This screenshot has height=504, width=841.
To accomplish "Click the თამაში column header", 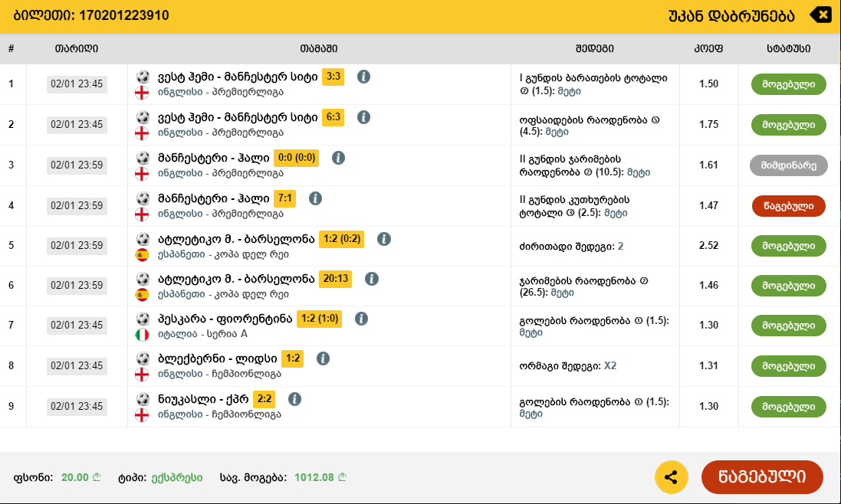I will click(319, 49).
